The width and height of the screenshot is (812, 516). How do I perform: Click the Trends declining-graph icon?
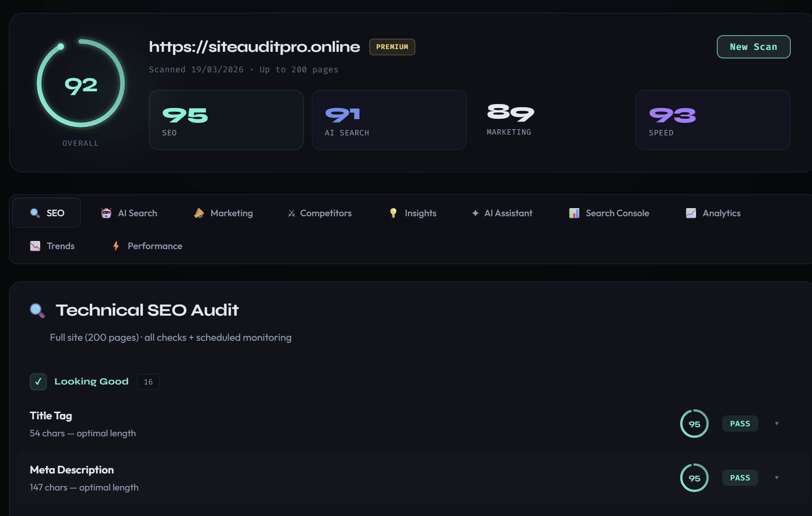35,246
